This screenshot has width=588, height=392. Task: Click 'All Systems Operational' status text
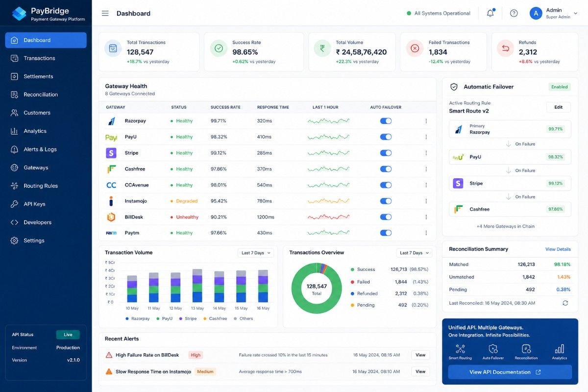pos(442,13)
